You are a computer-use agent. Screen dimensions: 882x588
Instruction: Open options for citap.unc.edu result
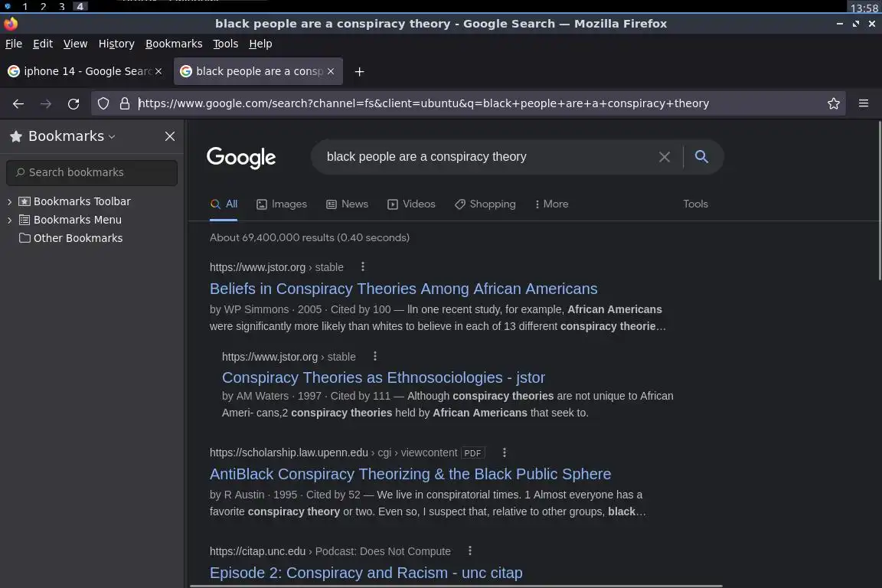[x=470, y=550]
